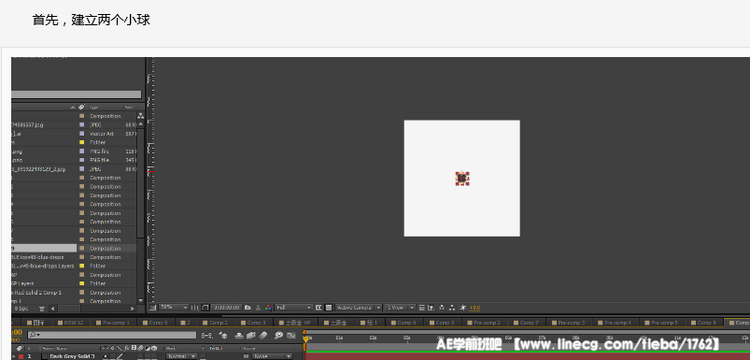Screen dimensions: 750x360
Task: Open the Normal blending mode dropdown
Action: pyautogui.click(x=181, y=356)
